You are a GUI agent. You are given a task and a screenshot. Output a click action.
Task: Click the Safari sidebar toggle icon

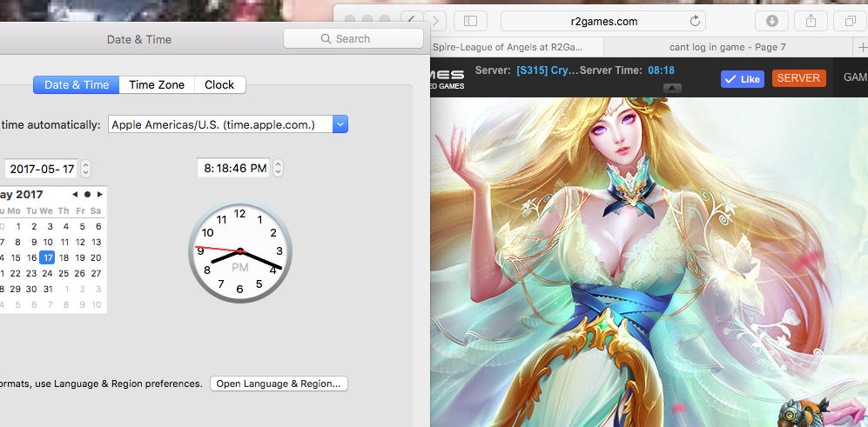(470, 20)
